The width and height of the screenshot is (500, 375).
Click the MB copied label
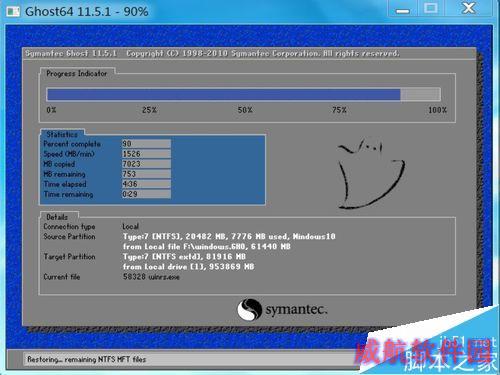point(59,164)
